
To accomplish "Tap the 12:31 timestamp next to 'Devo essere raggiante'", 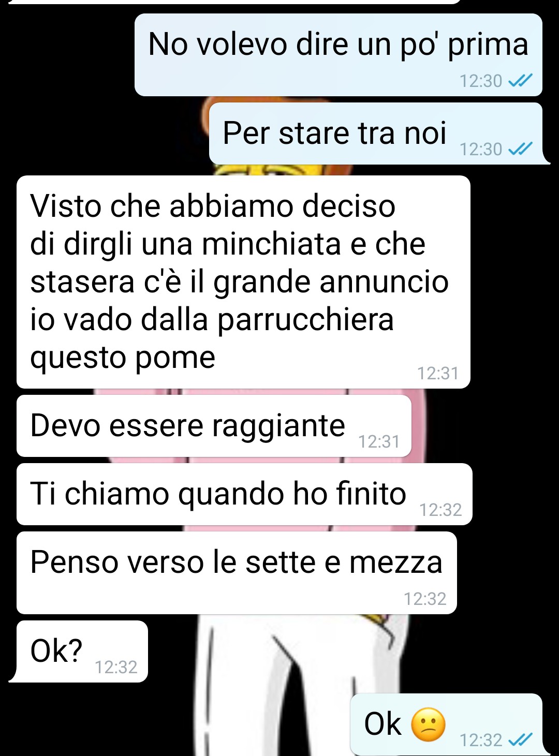I will click(379, 441).
